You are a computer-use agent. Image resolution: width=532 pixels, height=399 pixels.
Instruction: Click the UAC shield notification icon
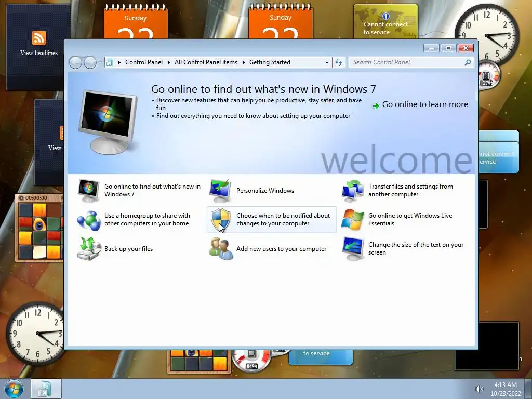[220, 220]
